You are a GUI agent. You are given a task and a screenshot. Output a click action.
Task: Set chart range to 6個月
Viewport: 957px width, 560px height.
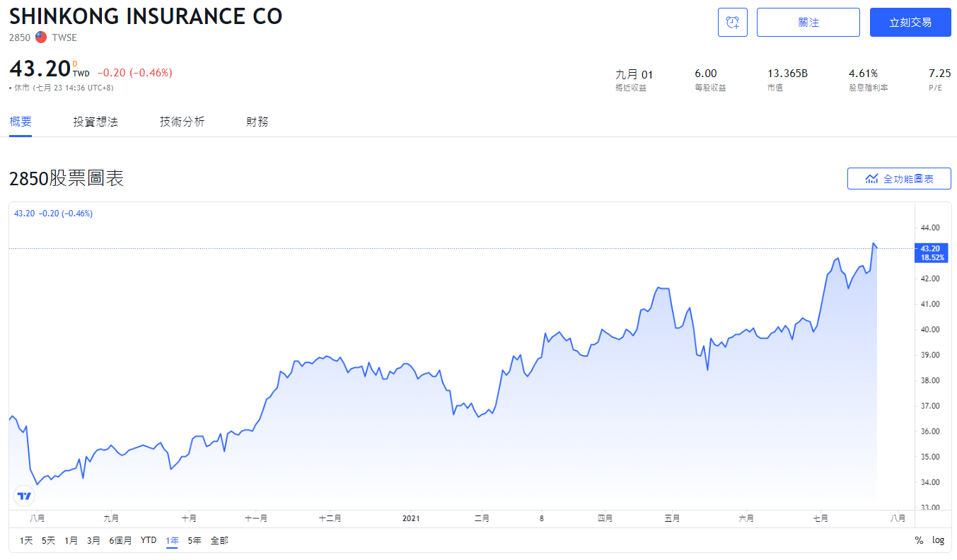click(x=120, y=540)
